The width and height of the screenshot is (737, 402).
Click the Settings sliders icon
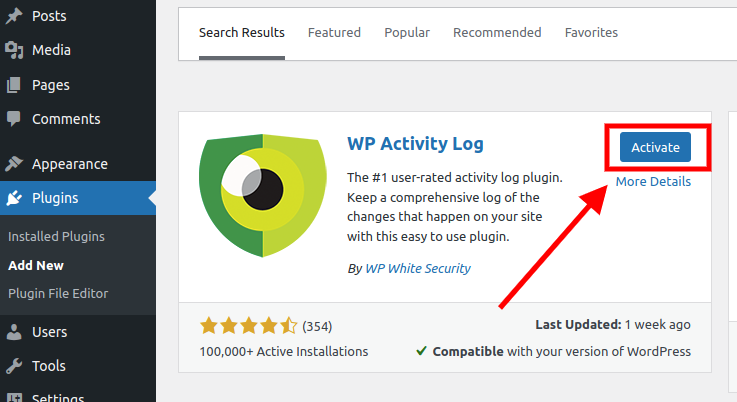click(14, 398)
